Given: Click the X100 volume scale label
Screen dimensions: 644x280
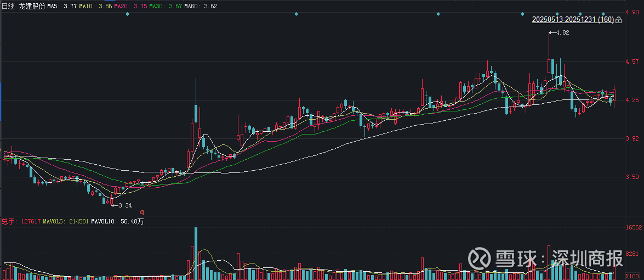Looking at the screenshot, I should 632,276.
